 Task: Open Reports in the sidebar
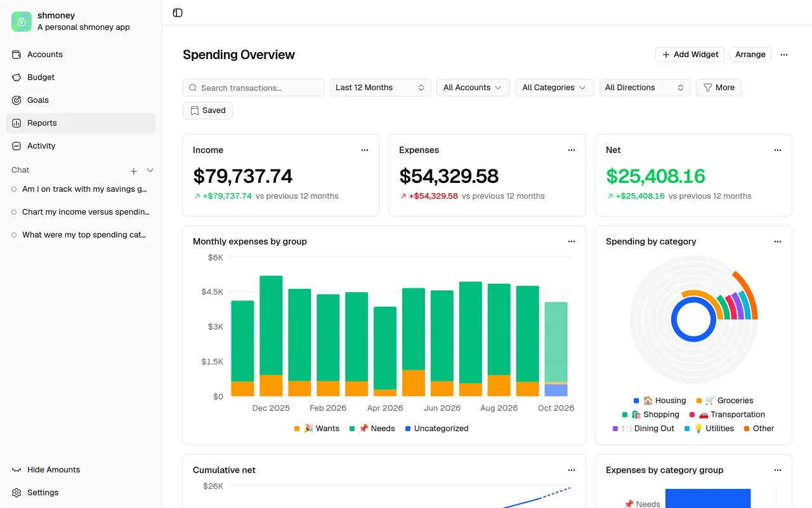tap(81, 123)
